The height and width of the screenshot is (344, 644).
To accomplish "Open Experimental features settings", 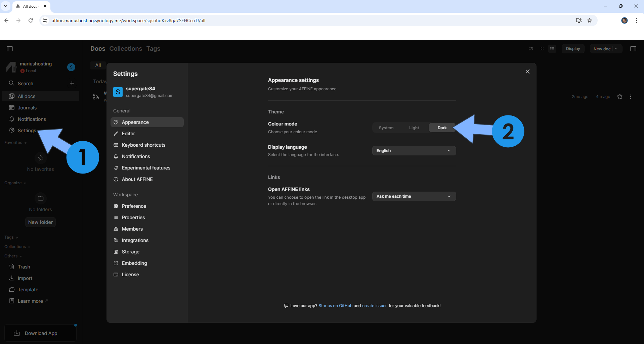I will point(147,168).
